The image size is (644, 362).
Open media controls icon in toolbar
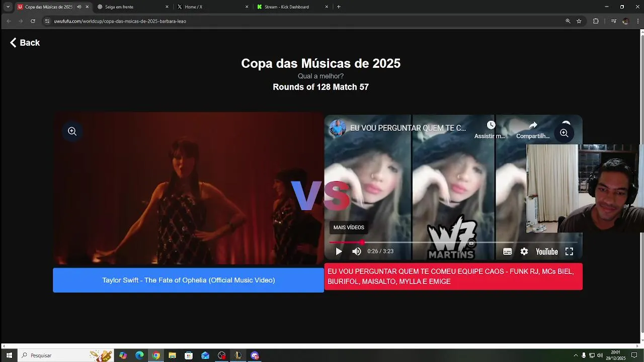pos(613,21)
